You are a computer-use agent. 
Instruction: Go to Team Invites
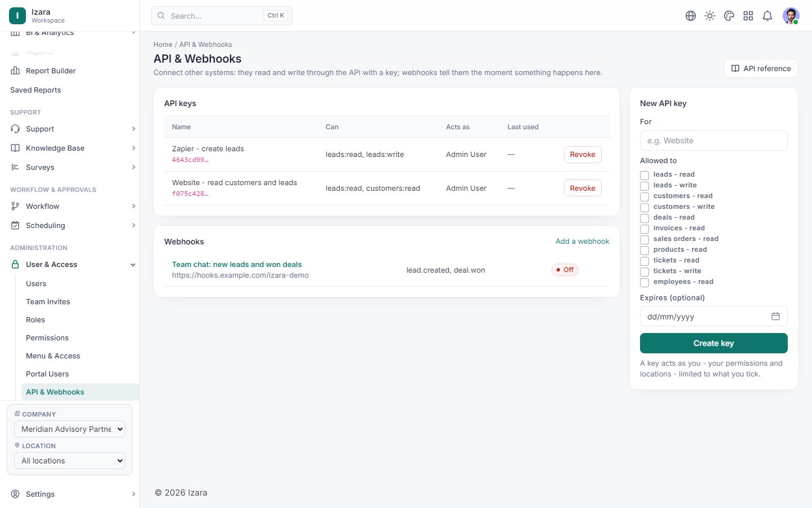pyautogui.click(x=48, y=301)
